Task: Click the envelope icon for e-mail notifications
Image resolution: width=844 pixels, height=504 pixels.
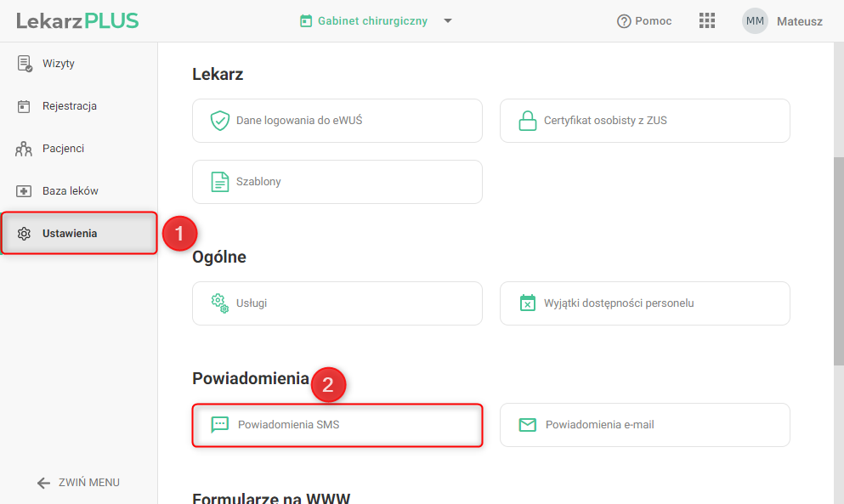Action: coord(528,425)
